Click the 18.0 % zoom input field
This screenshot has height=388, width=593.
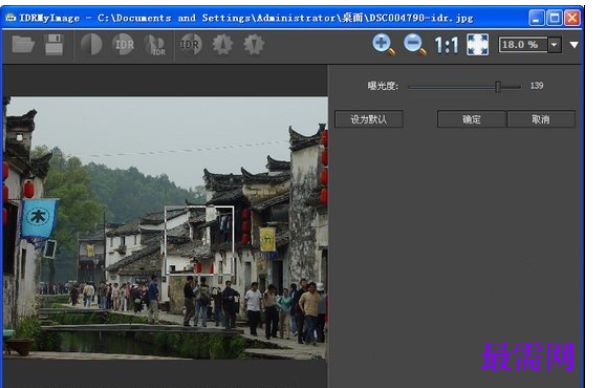click(x=523, y=45)
